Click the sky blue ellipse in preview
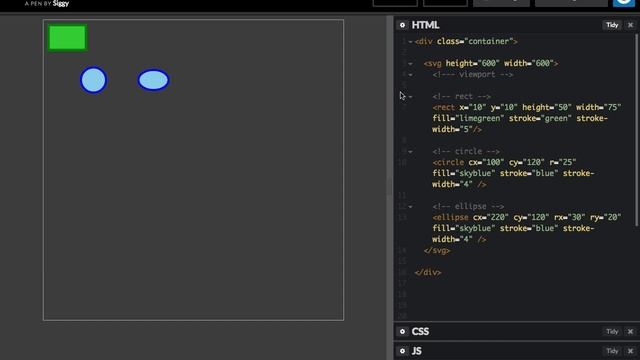This screenshot has height=360, width=640. pyautogui.click(x=153, y=80)
